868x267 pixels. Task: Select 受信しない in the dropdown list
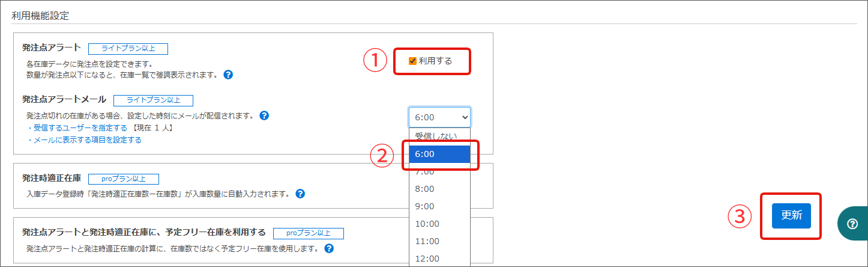point(439,137)
